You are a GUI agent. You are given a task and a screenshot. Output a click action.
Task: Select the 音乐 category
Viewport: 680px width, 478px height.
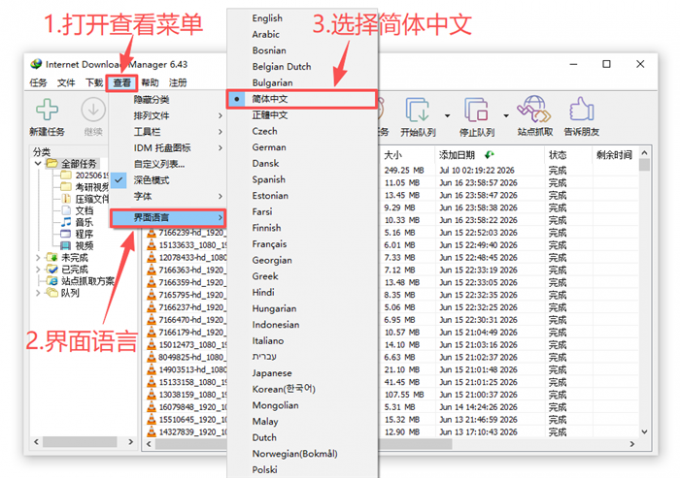84,222
